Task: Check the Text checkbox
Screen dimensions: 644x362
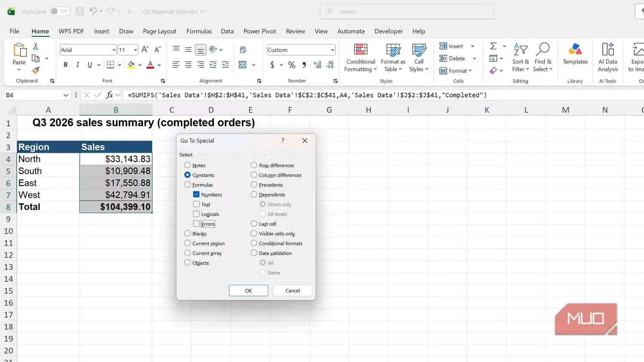Action: pyautogui.click(x=196, y=204)
